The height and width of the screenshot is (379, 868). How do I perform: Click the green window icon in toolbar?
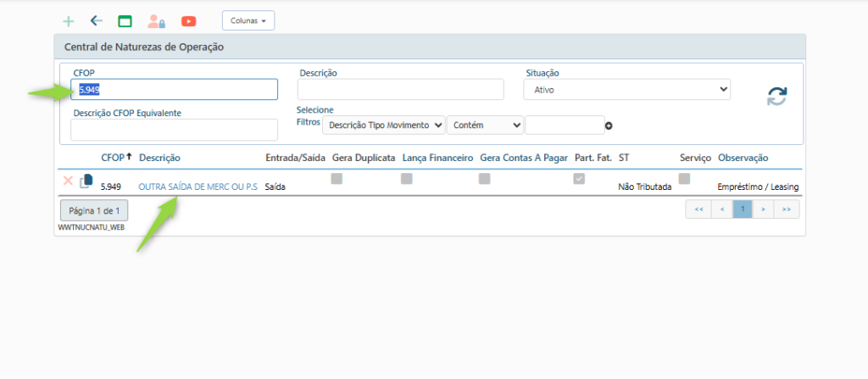125,21
